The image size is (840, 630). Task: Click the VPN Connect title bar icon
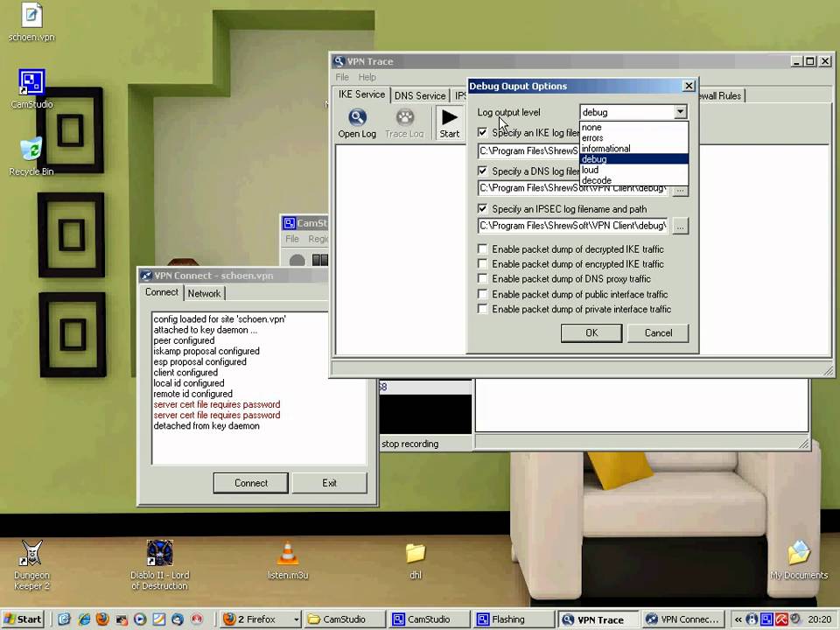(146, 276)
